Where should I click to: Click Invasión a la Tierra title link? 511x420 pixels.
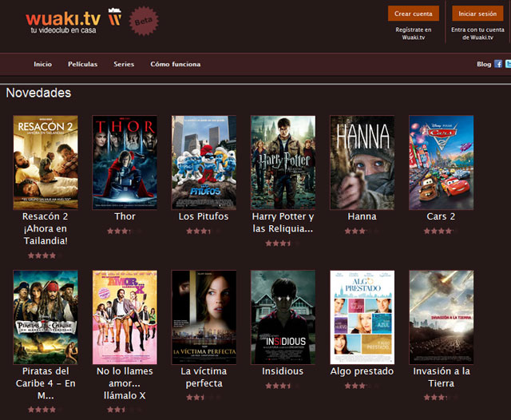click(x=442, y=378)
